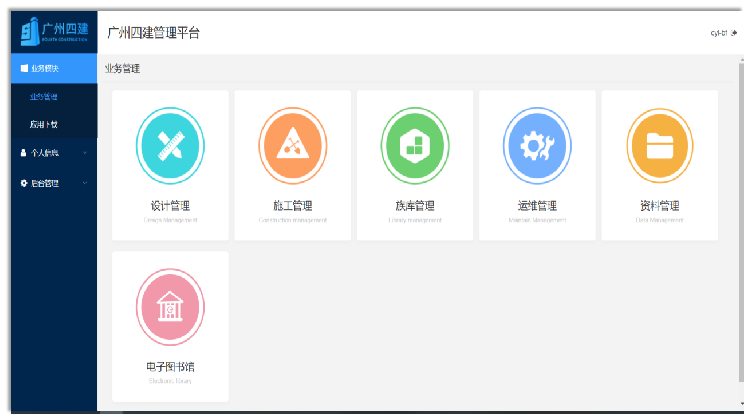Viewport: 750px width, 420px height.
Task: Click the 业务模块 sidebar menu icon
Action: click(x=24, y=68)
